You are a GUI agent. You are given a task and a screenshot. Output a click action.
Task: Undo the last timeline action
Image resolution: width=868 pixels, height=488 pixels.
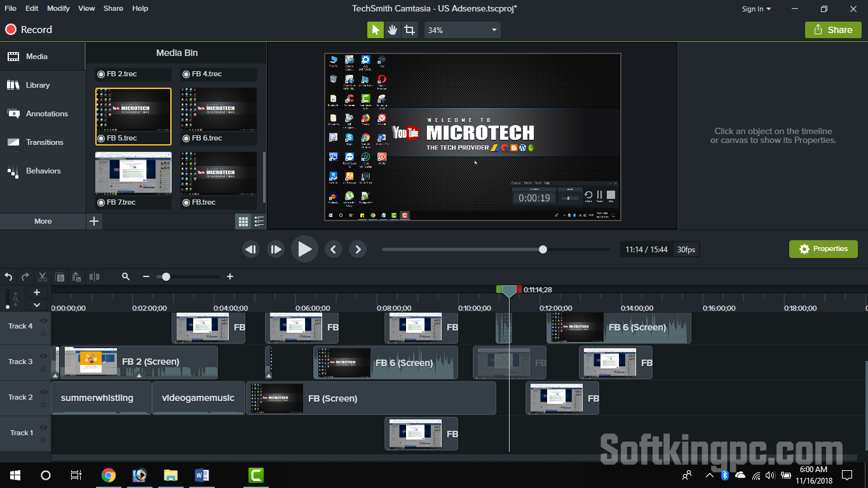[8, 276]
